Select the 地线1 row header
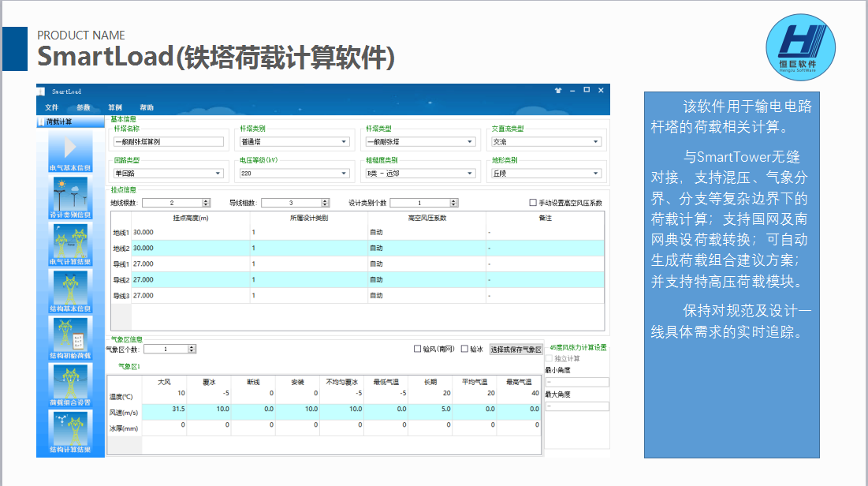The height and width of the screenshot is (486, 868). [x=121, y=233]
